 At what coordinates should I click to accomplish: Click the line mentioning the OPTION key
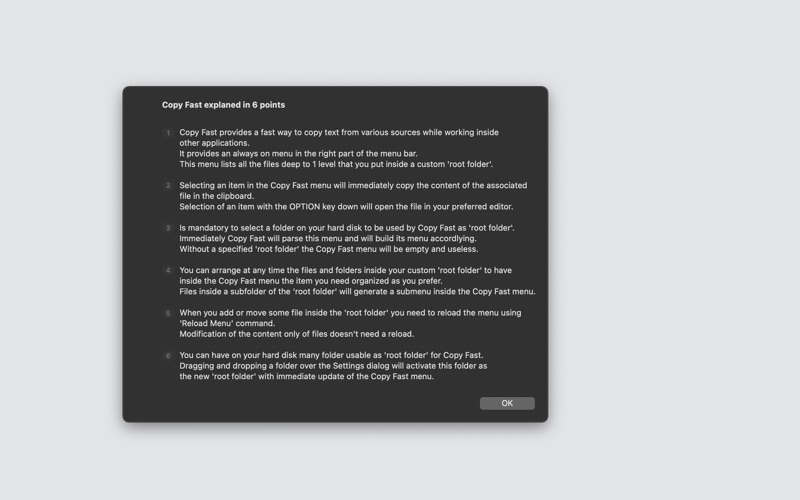pos(346,207)
